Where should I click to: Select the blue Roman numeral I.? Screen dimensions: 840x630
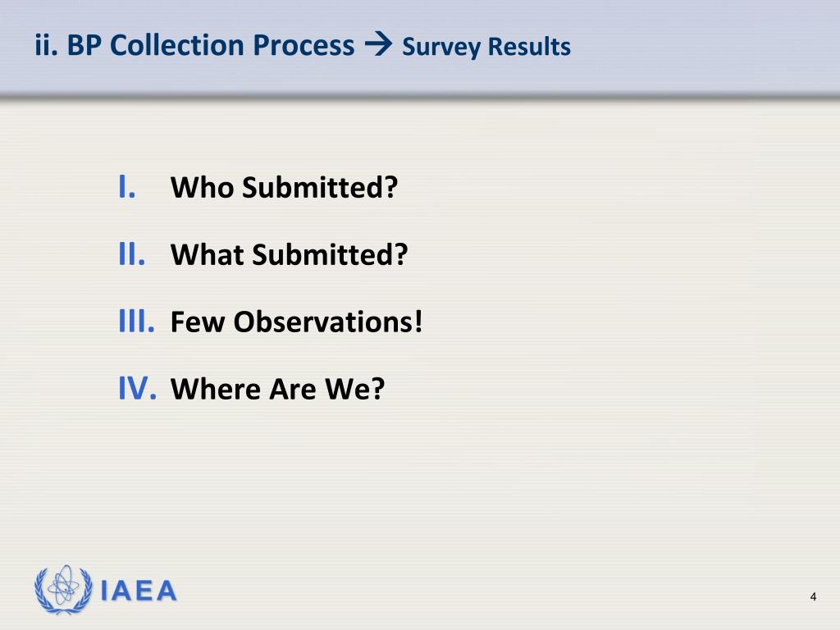tap(127, 187)
